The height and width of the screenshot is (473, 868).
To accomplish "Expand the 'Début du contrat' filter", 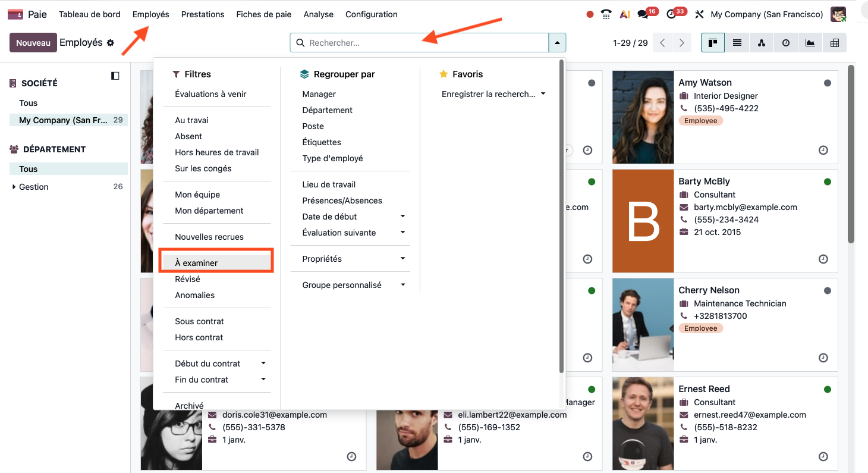I will coord(263,364).
